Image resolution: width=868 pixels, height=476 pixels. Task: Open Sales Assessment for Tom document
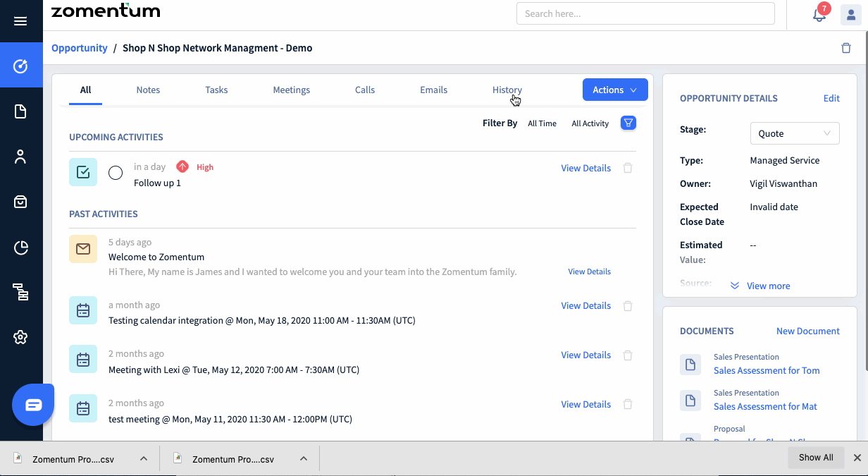[x=767, y=370]
